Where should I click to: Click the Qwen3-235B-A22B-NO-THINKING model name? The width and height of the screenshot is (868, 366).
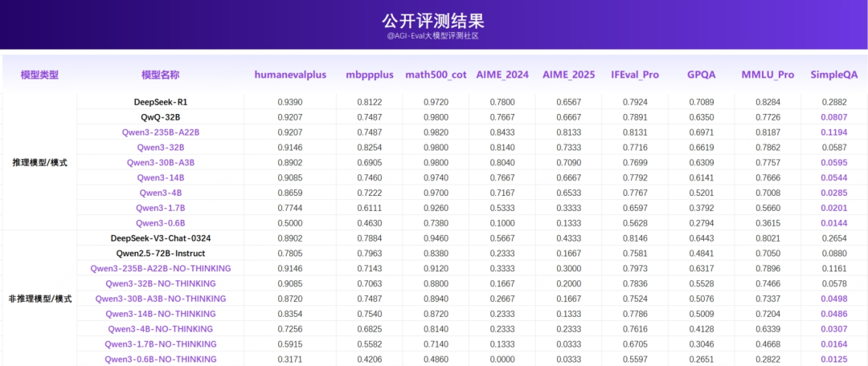point(161,268)
